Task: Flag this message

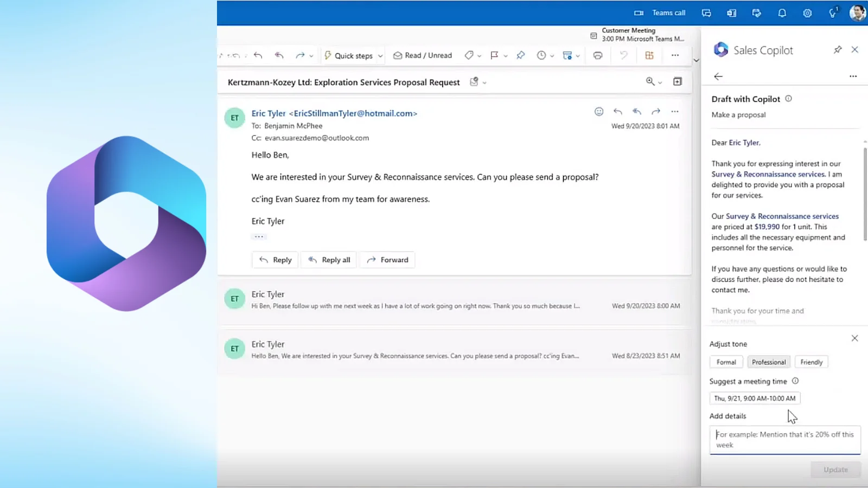Action: click(x=494, y=55)
